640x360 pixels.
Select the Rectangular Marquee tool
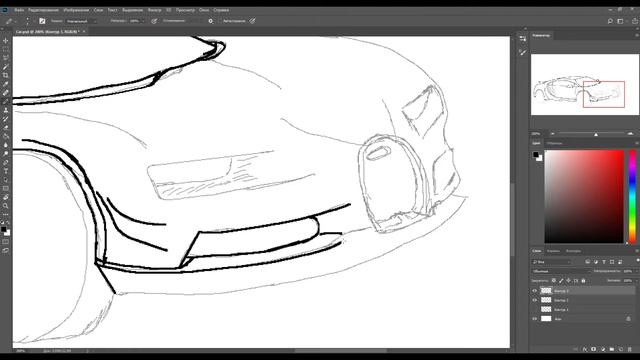[5, 49]
